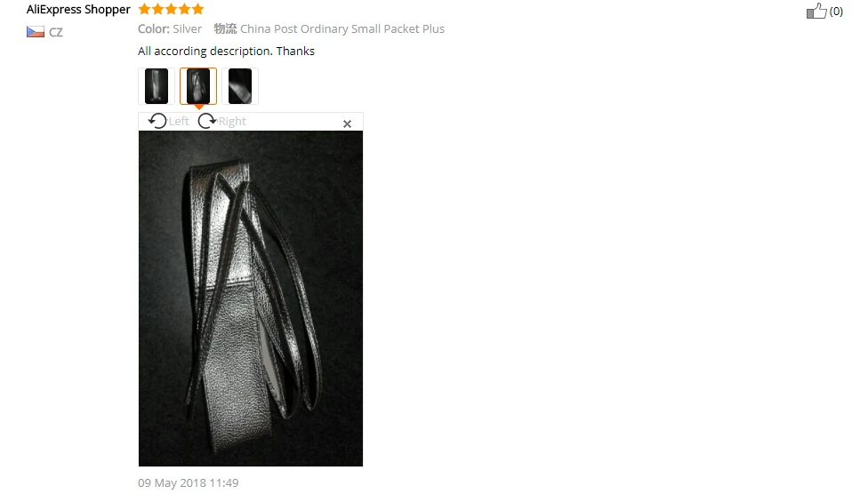Image resolution: width=868 pixels, height=494 pixels.
Task: Click the 'Color: Silver' attribute text
Action: coord(169,28)
